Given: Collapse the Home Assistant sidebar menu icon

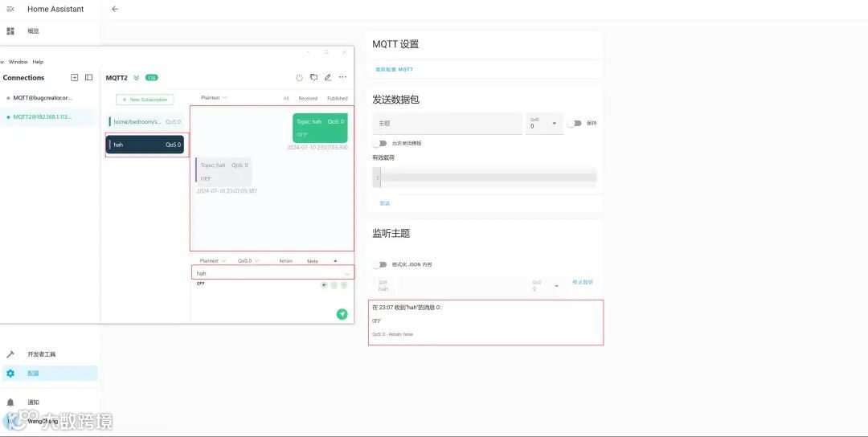Looking at the screenshot, I should coord(10,9).
